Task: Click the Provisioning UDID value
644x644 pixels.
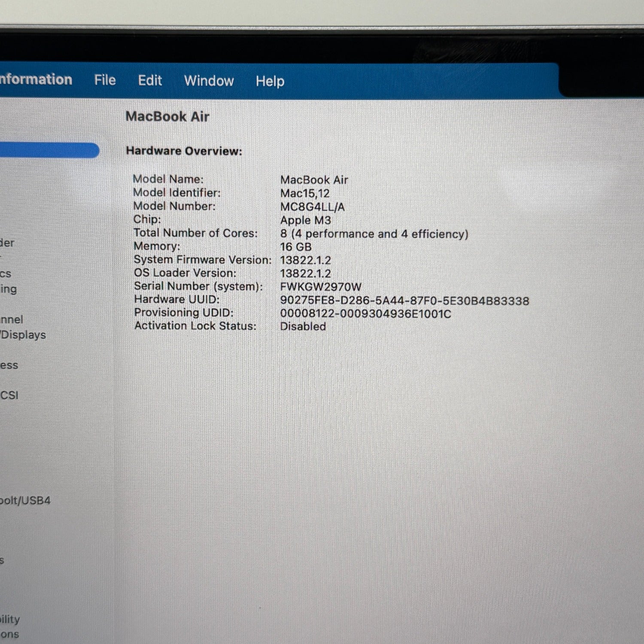Action: click(x=365, y=314)
